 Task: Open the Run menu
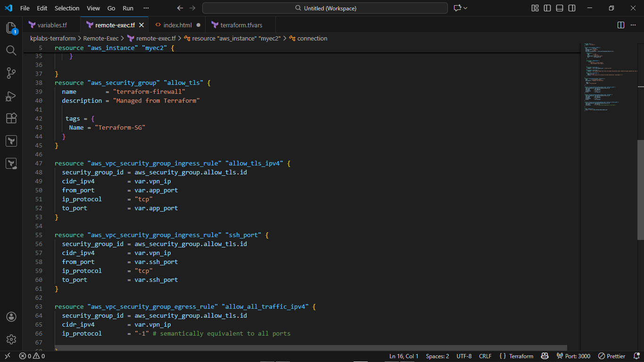click(x=128, y=8)
